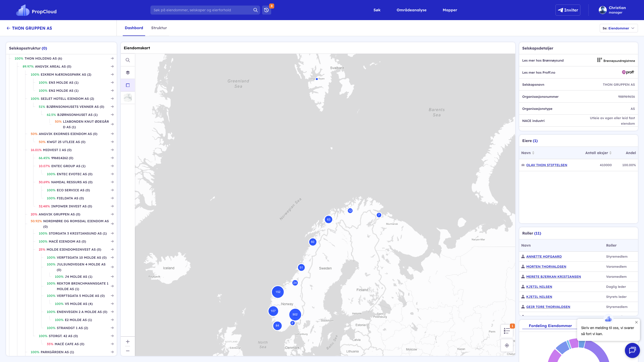Open the map layers tool
Image resolution: width=644 pixels, height=362 pixels.
coord(128,73)
